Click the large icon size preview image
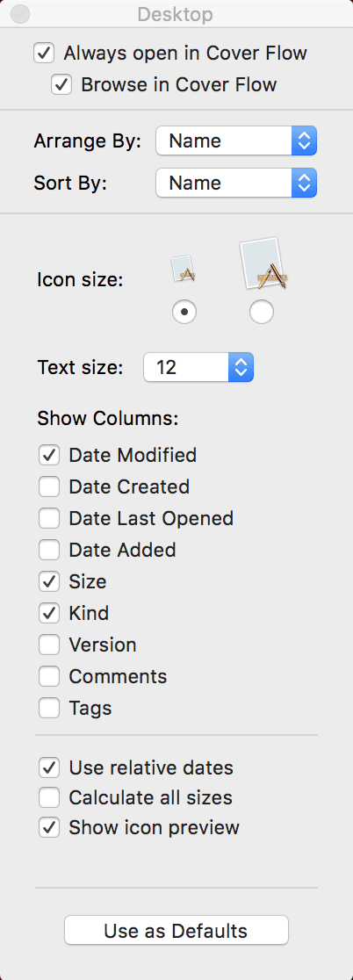The width and height of the screenshot is (353, 980). point(263,263)
